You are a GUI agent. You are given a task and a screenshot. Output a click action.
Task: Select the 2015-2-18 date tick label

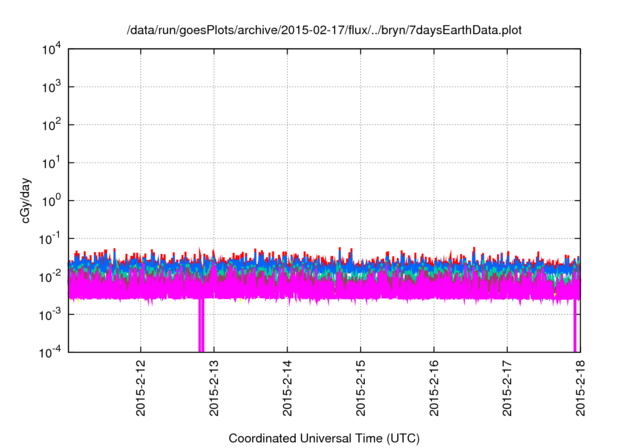(x=580, y=388)
